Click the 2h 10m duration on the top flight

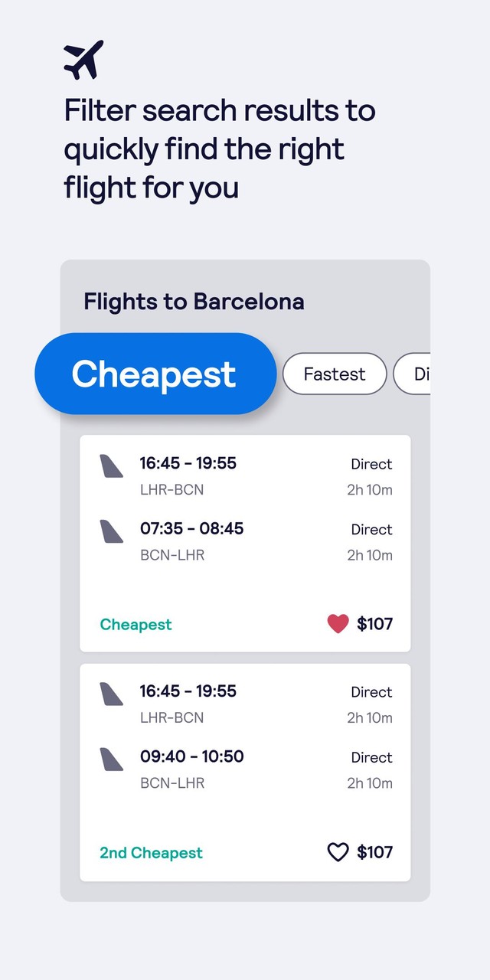370,490
